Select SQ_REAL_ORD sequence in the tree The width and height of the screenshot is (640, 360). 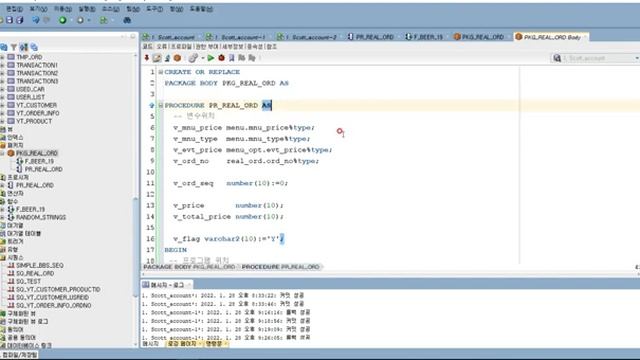click(x=35, y=273)
